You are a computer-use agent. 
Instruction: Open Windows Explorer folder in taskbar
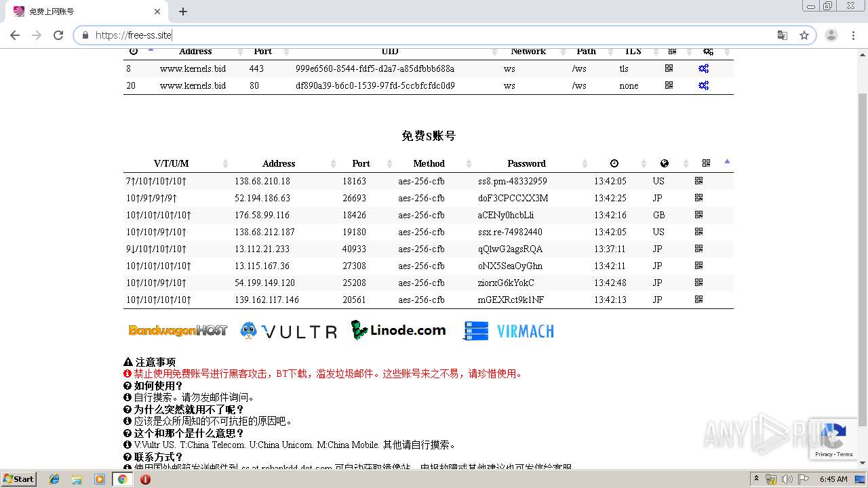coord(77,479)
